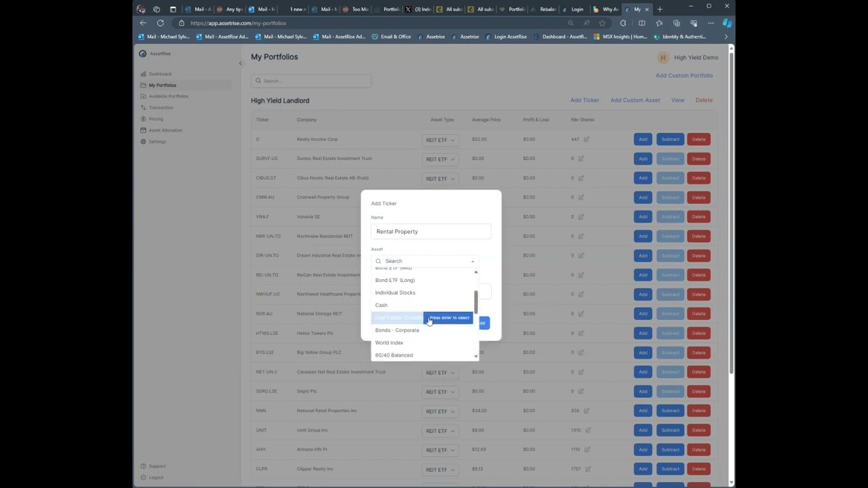Screen dimensions: 868x488
Task: Go to Available Portfolios page
Action: point(168,96)
